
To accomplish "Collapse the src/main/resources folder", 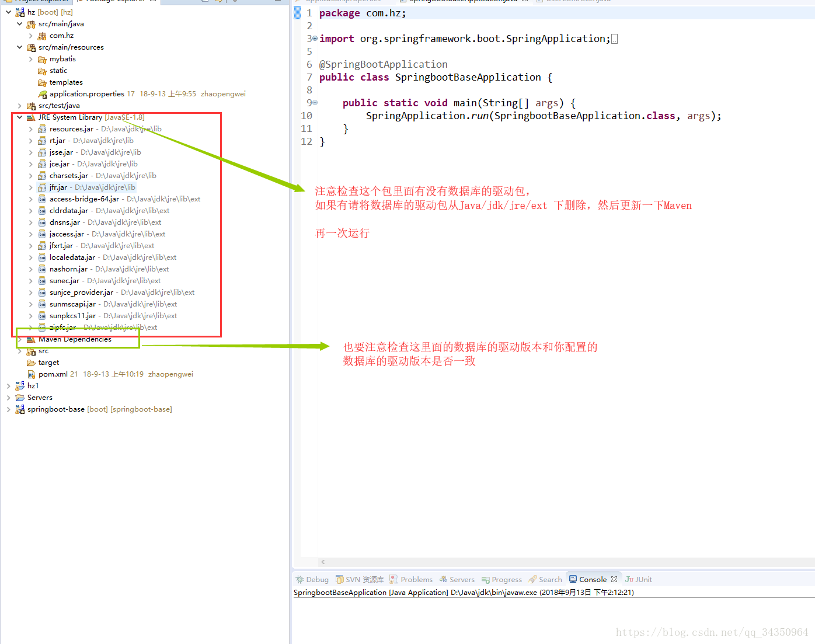I will pyautogui.click(x=20, y=47).
